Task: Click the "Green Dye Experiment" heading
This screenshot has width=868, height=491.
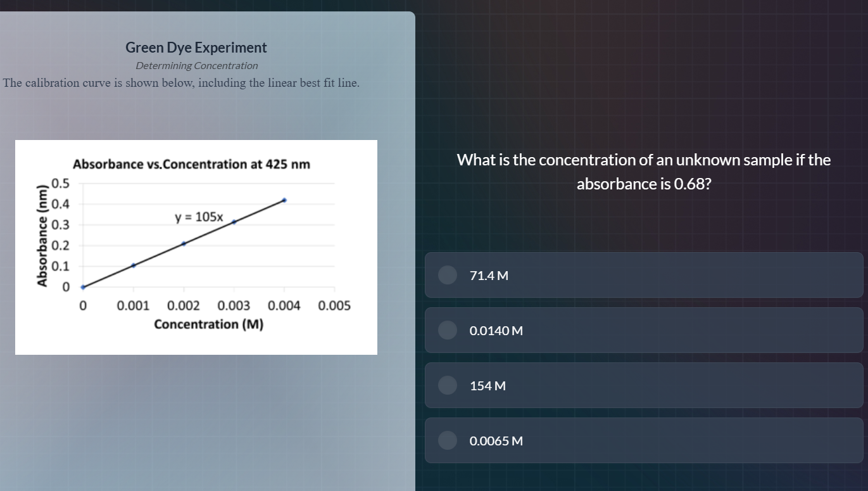Action: pos(196,48)
